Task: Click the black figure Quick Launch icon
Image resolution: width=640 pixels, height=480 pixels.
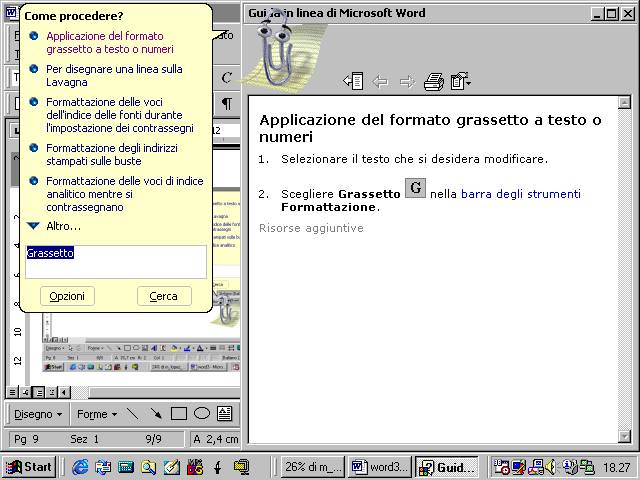Action: point(218,467)
